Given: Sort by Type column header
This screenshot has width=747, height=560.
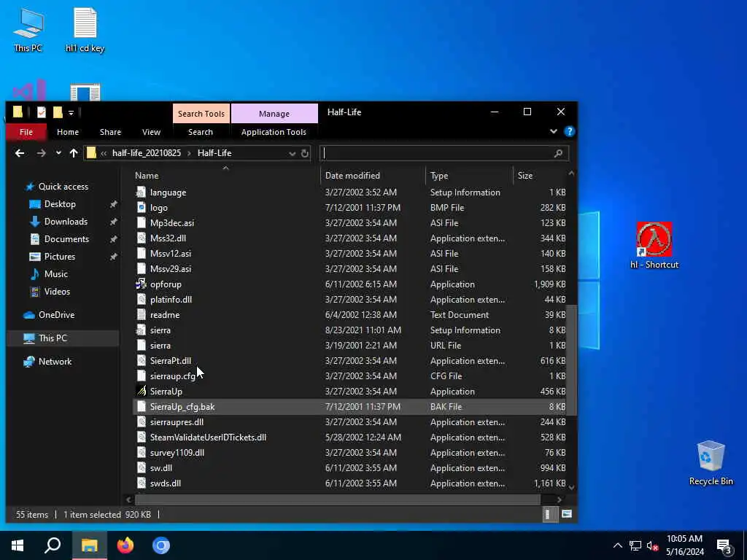Looking at the screenshot, I should 469,176.
